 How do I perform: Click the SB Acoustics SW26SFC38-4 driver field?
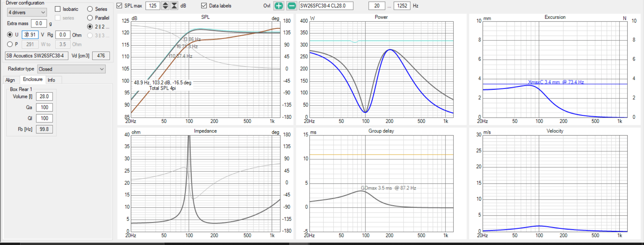[x=37, y=56]
